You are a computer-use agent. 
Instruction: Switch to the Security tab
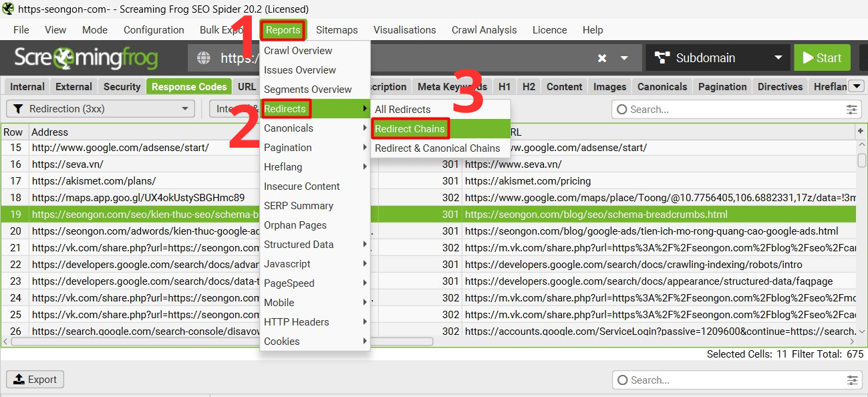(122, 87)
